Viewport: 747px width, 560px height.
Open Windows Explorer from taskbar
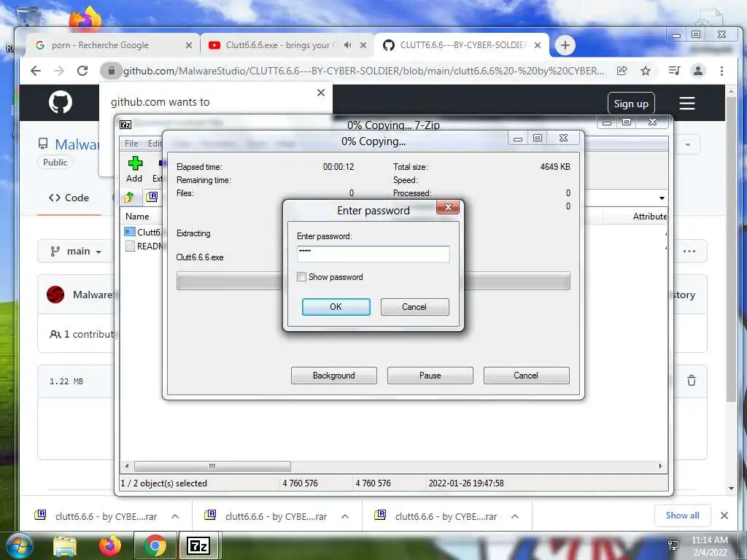(x=65, y=546)
